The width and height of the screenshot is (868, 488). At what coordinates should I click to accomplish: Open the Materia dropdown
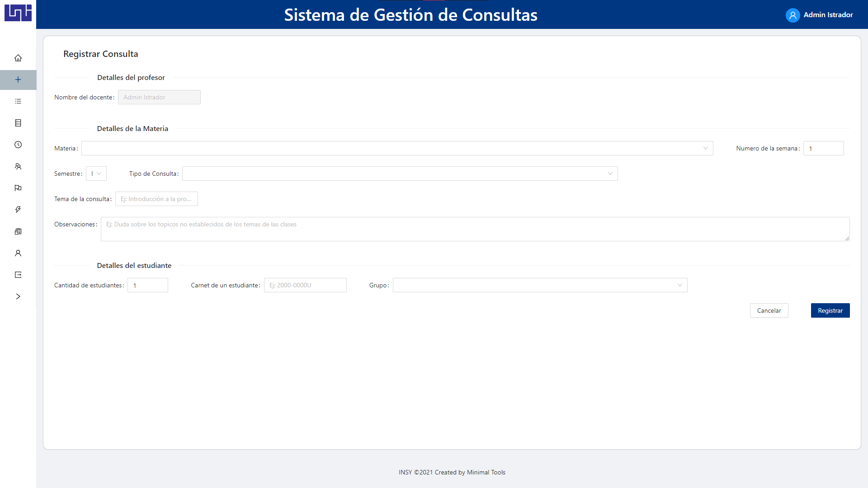point(397,148)
